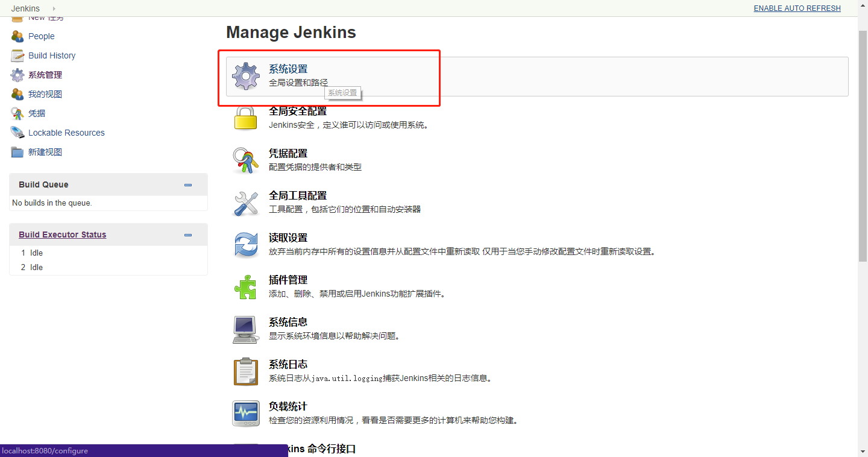Screen dimensions: 868x457
Task: Open the 插件管理 link
Action: pos(288,280)
